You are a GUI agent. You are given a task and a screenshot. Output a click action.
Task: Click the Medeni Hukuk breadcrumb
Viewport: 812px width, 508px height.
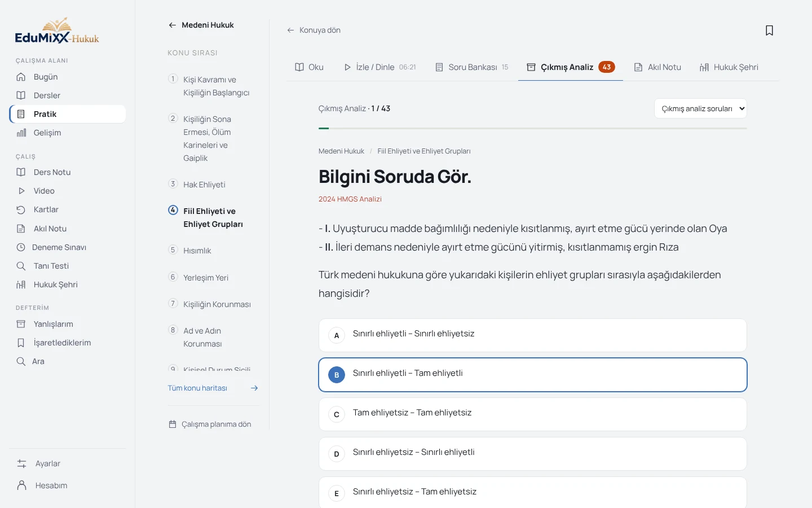point(341,151)
